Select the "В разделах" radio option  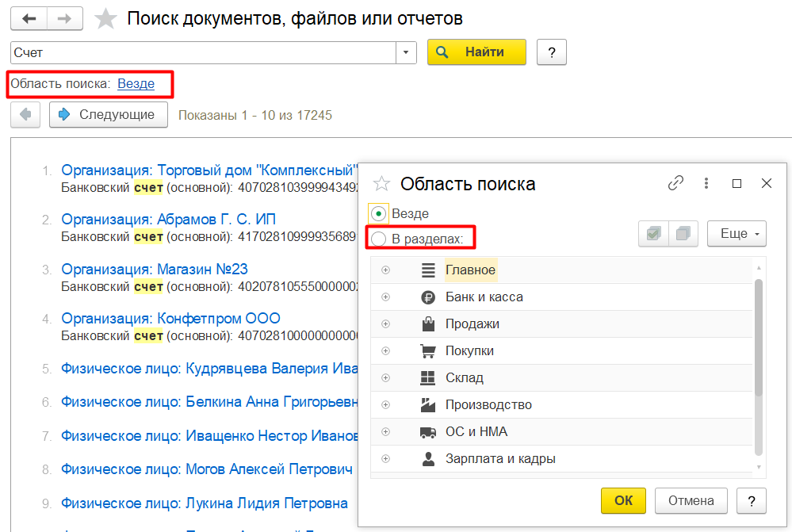click(379, 239)
